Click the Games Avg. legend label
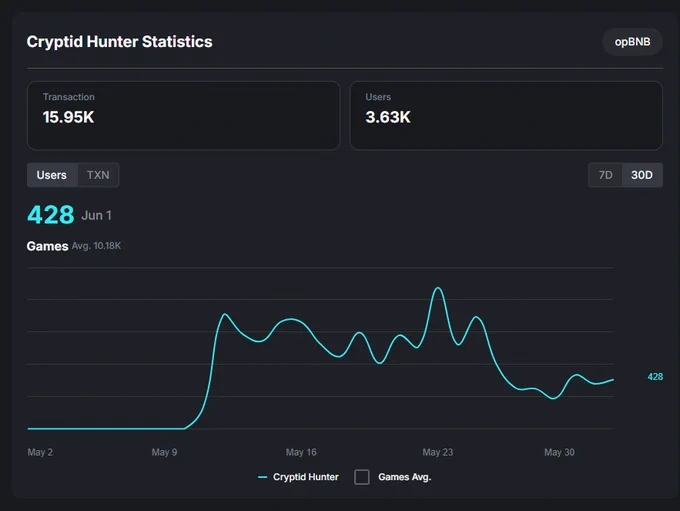680x511 pixels. pos(405,477)
